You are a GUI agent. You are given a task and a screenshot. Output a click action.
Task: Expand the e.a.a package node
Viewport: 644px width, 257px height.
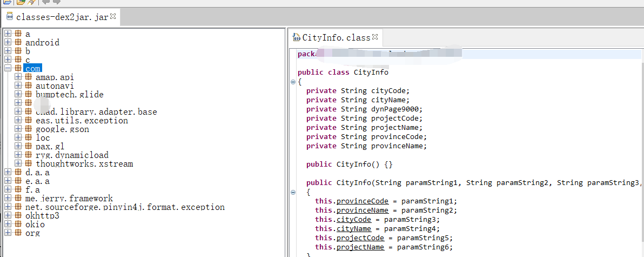pos(8,181)
